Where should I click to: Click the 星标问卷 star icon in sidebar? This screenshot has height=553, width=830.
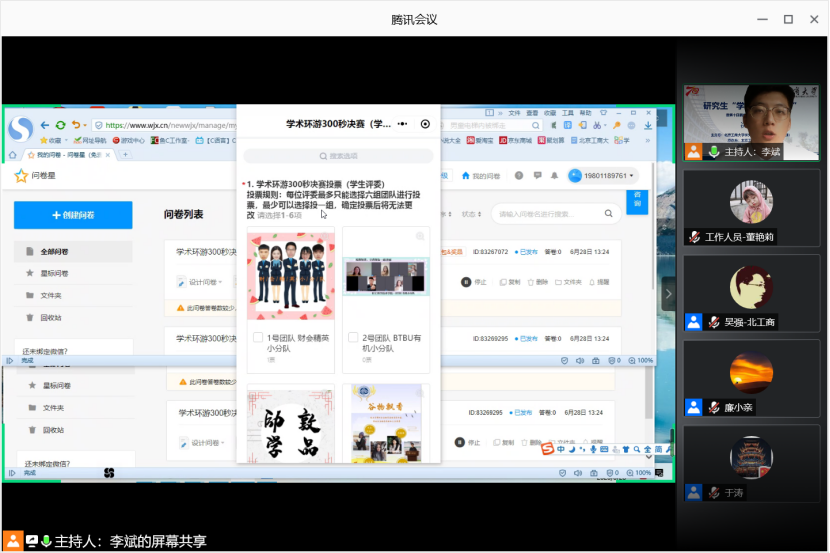[x=30, y=273]
